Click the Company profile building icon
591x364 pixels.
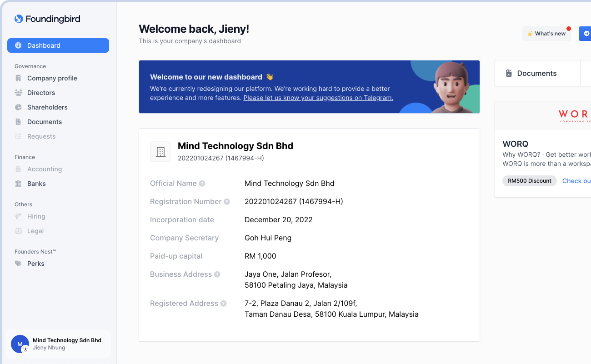pos(18,78)
